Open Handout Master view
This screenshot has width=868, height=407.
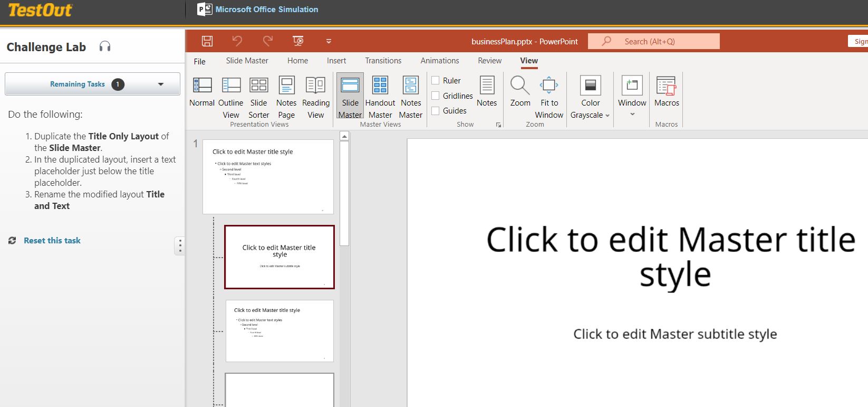(x=380, y=97)
